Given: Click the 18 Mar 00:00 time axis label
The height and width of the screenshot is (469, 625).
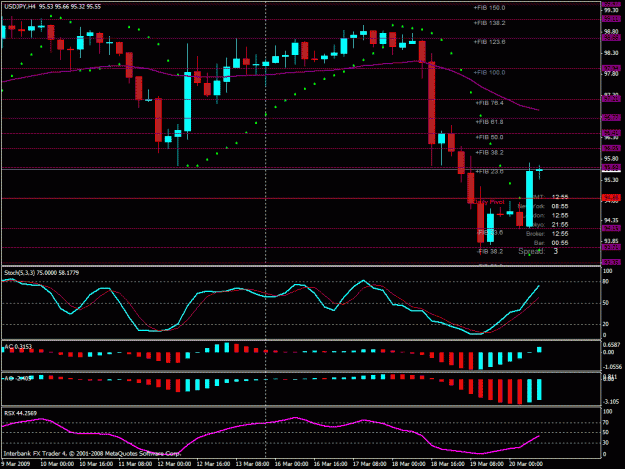Looking at the screenshot, I should 409,464.
